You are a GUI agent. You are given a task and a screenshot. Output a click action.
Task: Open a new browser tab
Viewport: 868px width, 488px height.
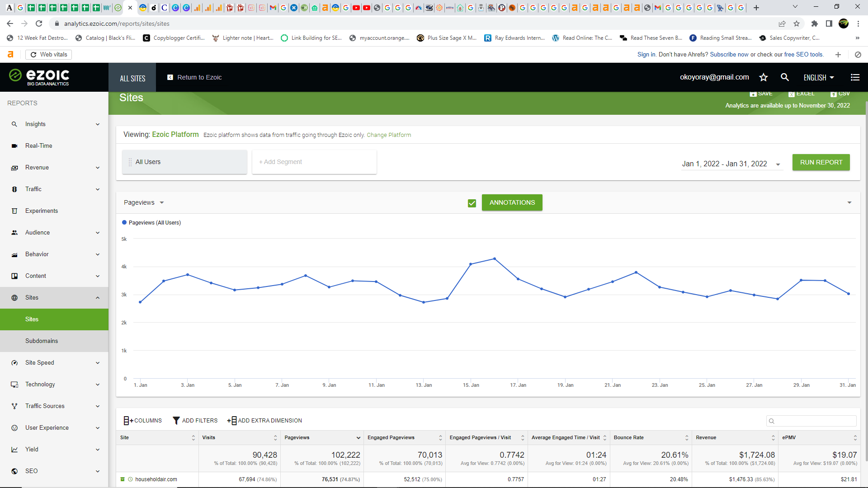(756, 8)
